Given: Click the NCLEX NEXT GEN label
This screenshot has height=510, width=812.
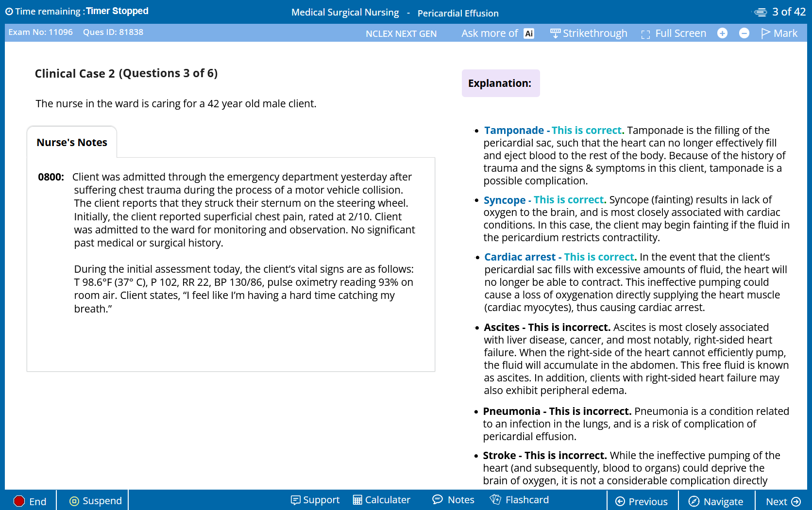Looking at the screenshot, I should tap(401, 33).
